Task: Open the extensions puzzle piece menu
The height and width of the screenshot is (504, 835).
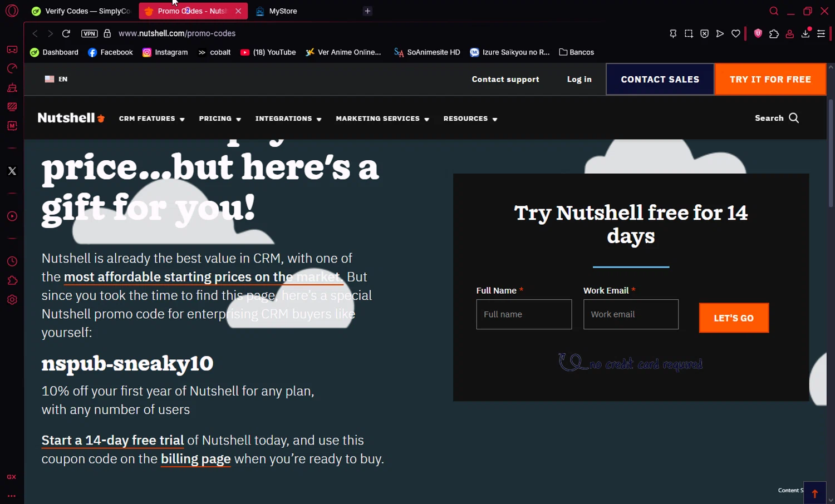Action: coord(774,33)
